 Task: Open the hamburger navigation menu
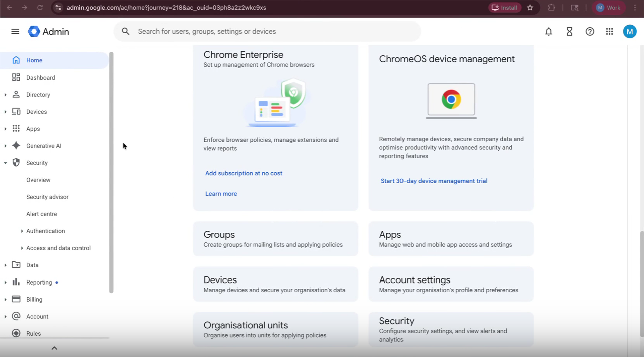coord(15,31)
